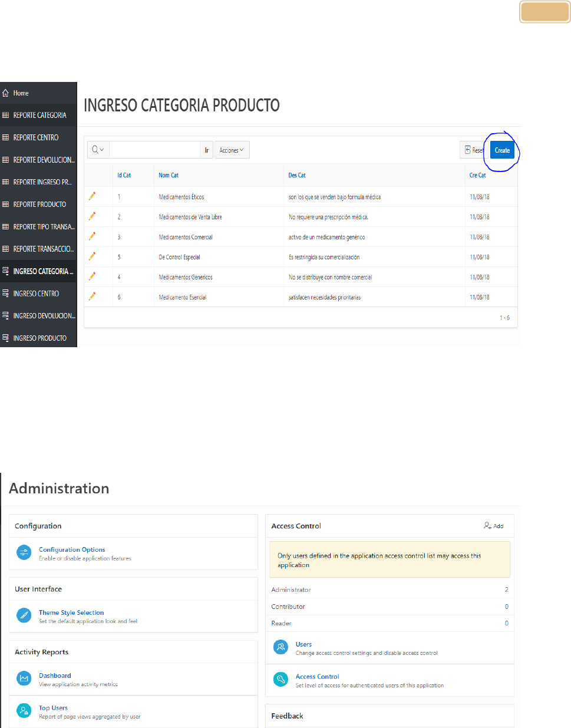Image resolution: width=571 pixels, height=728 pixels.
Task: Open Users access control link
Action: 303,644
